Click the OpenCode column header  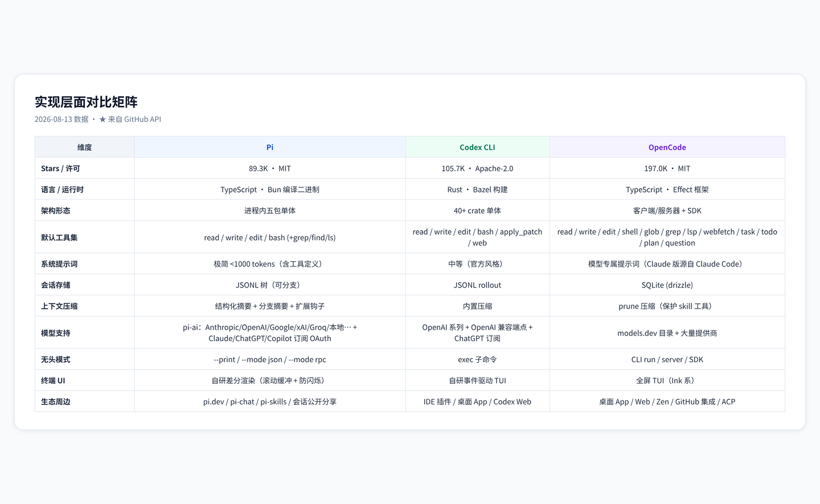(x=667, y=147)
